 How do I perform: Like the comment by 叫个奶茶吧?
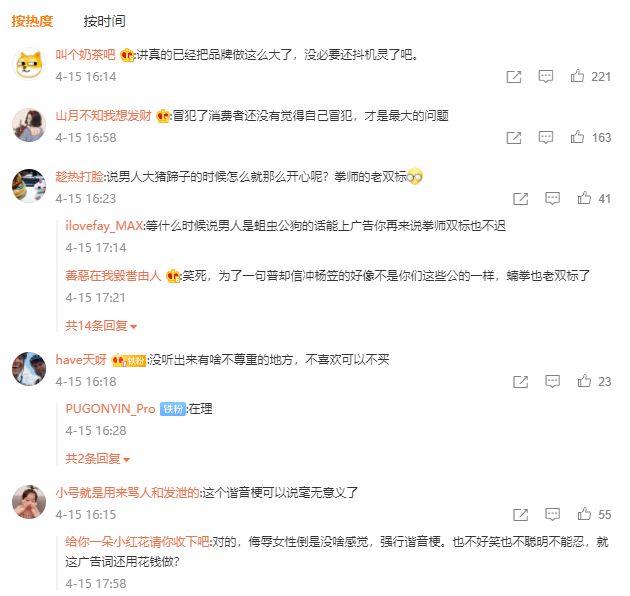tap(577, 76)
